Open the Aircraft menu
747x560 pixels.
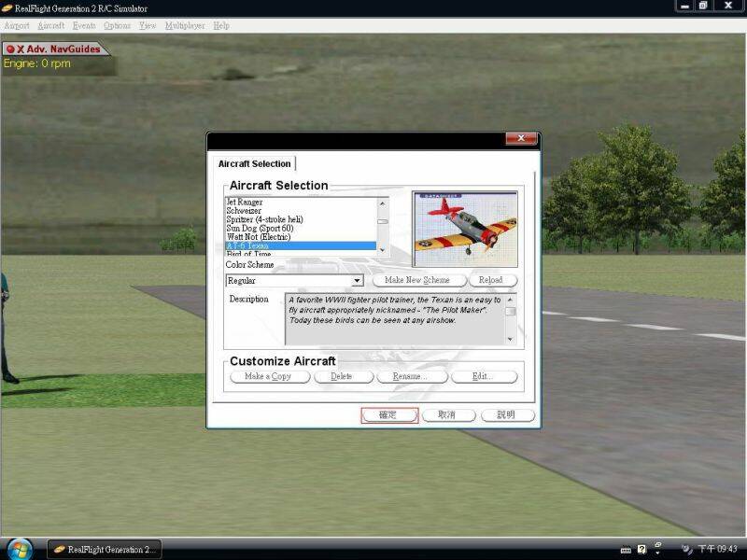pyautogui.click(x=51, y=26)
